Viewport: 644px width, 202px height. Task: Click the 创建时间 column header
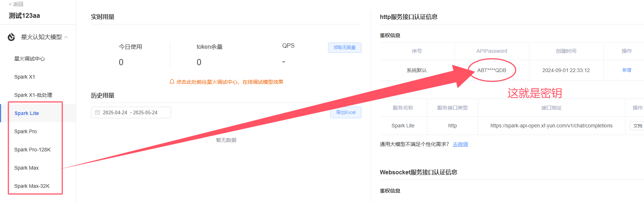[x=566, y=51]
